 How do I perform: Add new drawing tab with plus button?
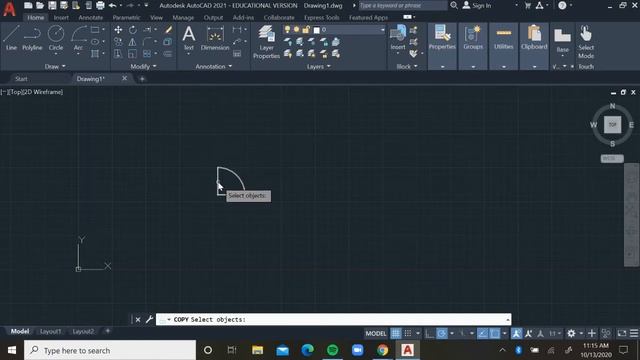coord(142,79)
